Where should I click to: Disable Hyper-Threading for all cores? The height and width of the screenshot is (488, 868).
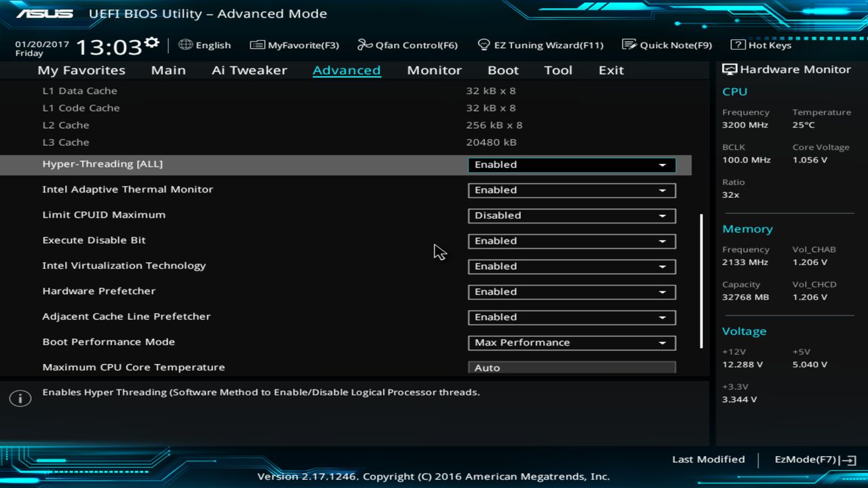coord(572,164)
